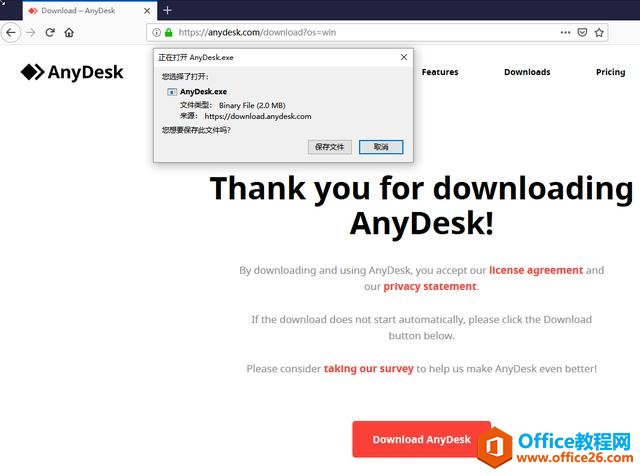Open the Downloads menu item
Image resolution: width=640 pixels, height=475 pixels.
(527, 72)
